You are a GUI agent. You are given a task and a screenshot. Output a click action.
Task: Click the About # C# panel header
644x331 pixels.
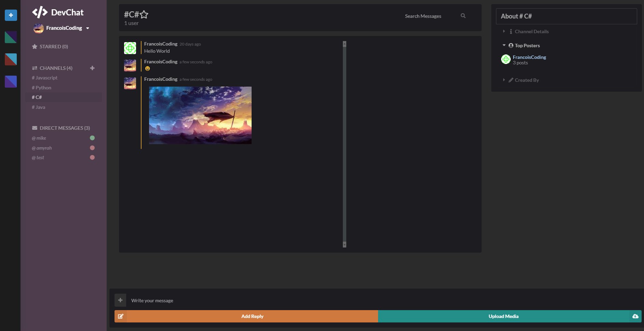click(566, 16)
